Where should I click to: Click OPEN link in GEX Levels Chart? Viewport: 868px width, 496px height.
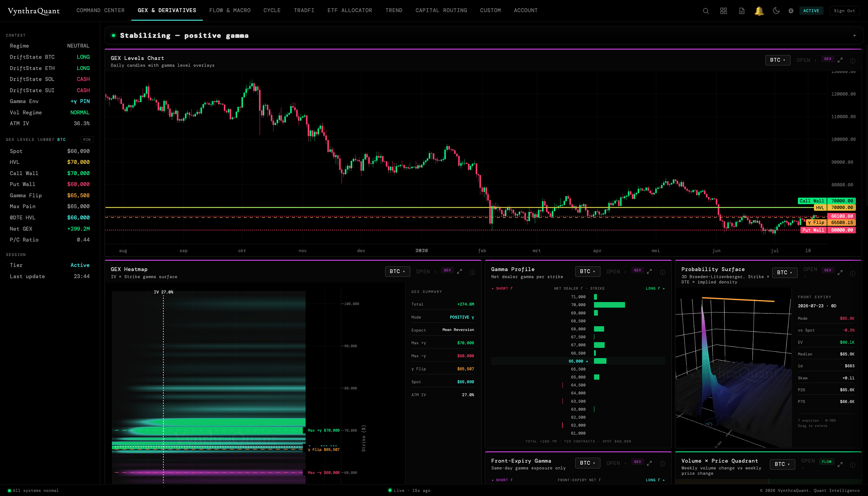click(x=806, y=60)
